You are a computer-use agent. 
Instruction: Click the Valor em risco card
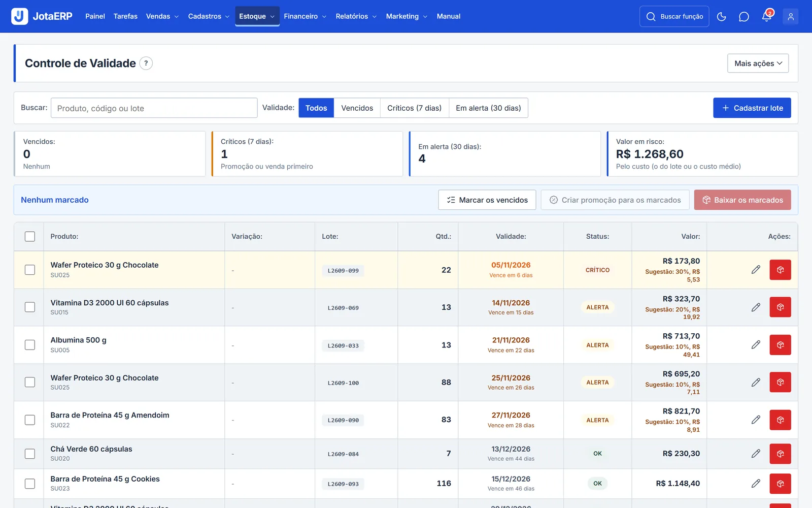pos(702,154)
